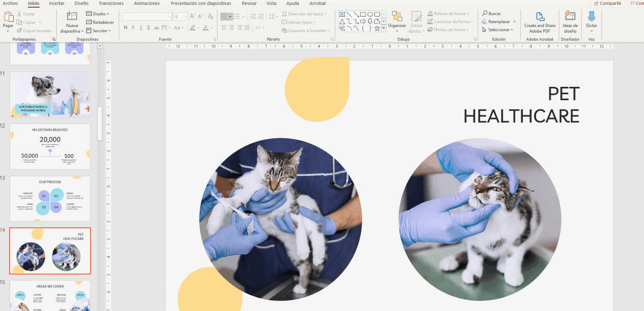Click Relleno de forma button

[x=448, y=14]
